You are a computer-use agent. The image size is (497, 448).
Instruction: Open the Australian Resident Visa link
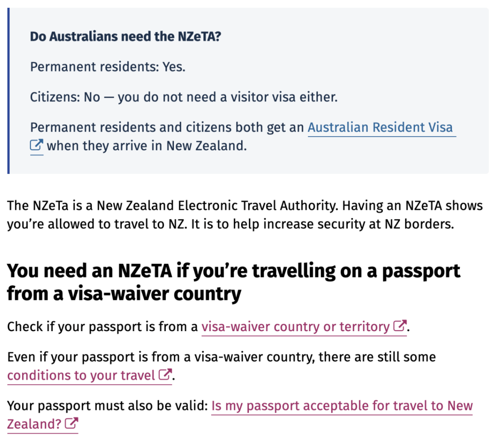pos(380,127)
